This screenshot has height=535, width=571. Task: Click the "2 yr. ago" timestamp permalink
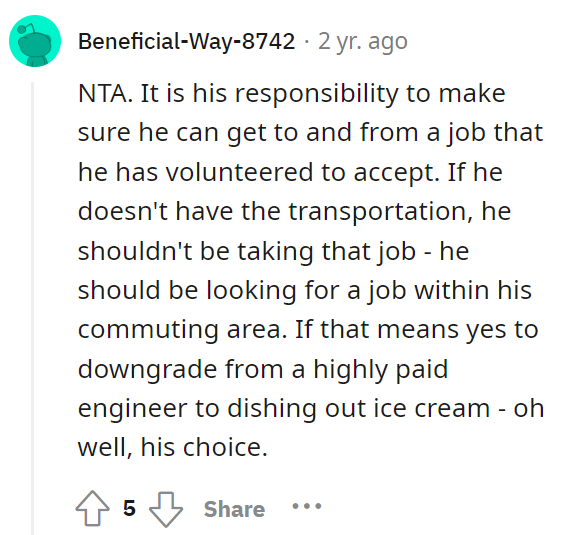click(x=363, y=42)
